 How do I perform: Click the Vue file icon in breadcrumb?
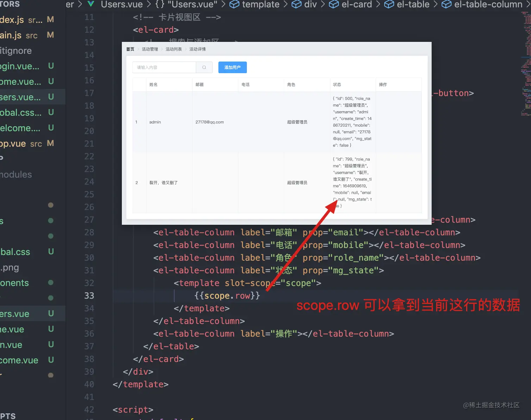(x=91, y=4)
